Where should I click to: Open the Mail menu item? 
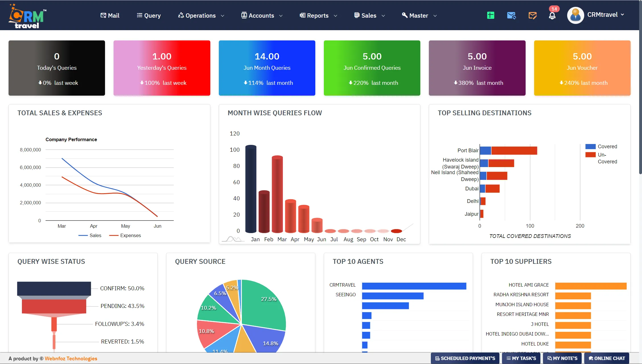[110, 15]
